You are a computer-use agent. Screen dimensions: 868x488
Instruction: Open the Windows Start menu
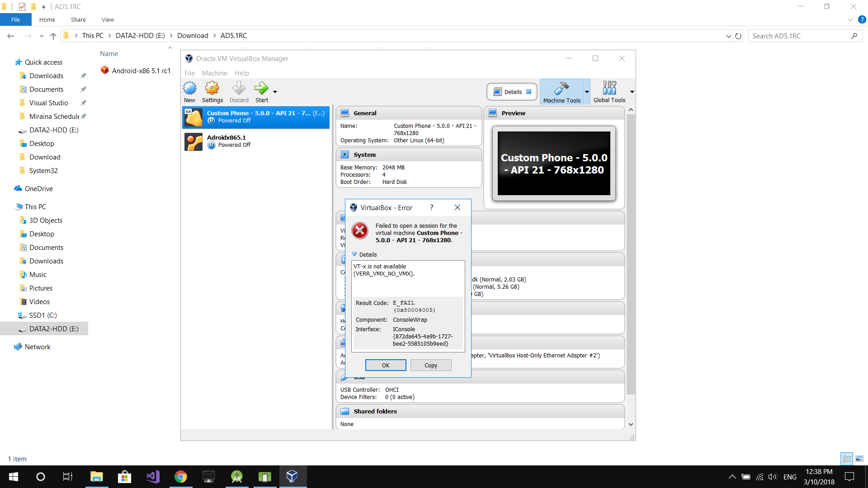14,477
